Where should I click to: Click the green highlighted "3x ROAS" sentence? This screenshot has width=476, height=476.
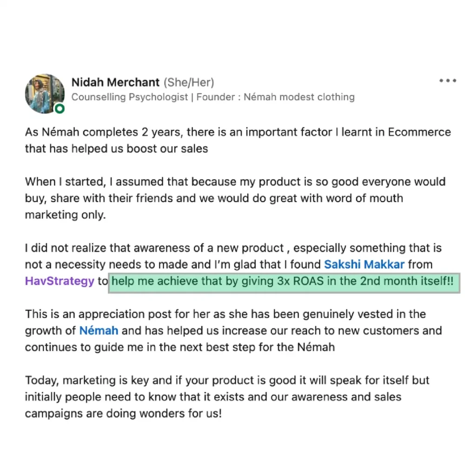click(x=284, y=283)
